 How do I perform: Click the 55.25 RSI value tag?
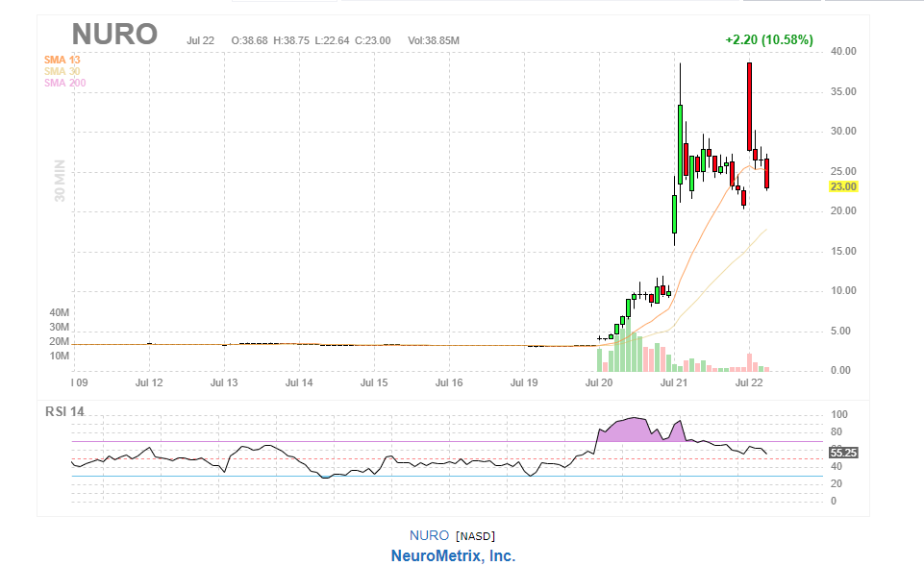843,452
